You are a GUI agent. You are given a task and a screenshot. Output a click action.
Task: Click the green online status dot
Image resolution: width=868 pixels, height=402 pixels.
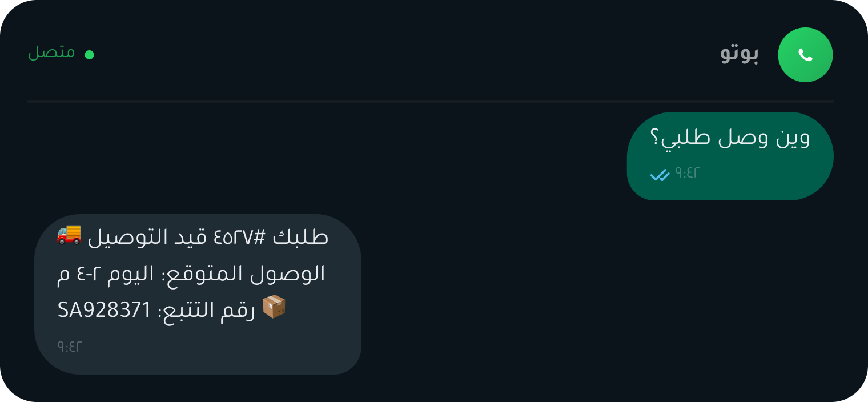(x=89, y=55)
